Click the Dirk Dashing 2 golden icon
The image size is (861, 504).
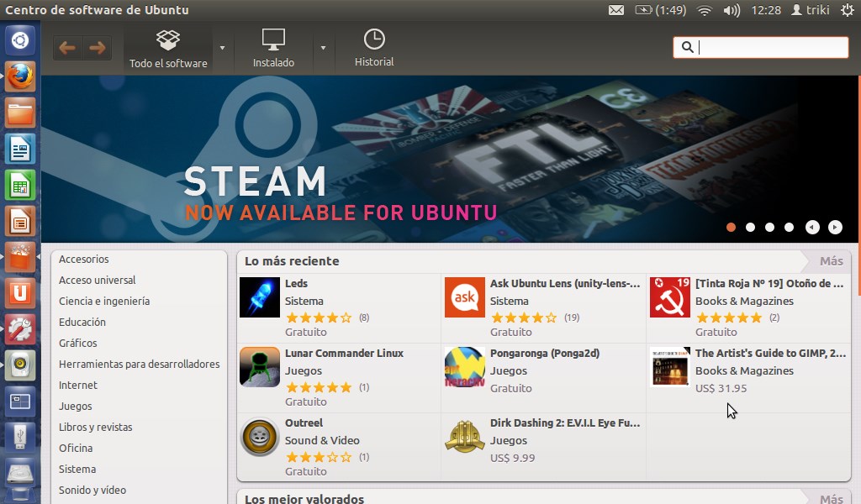tap(464, 437)
